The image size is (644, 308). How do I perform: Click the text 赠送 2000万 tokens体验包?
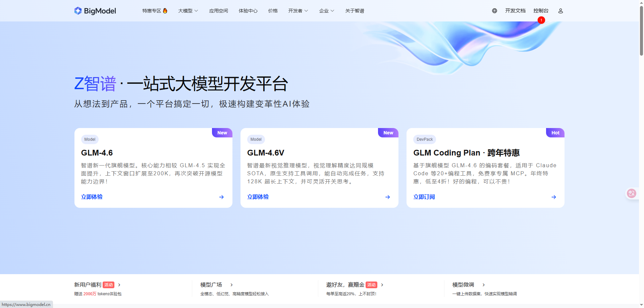pos(98,294)
